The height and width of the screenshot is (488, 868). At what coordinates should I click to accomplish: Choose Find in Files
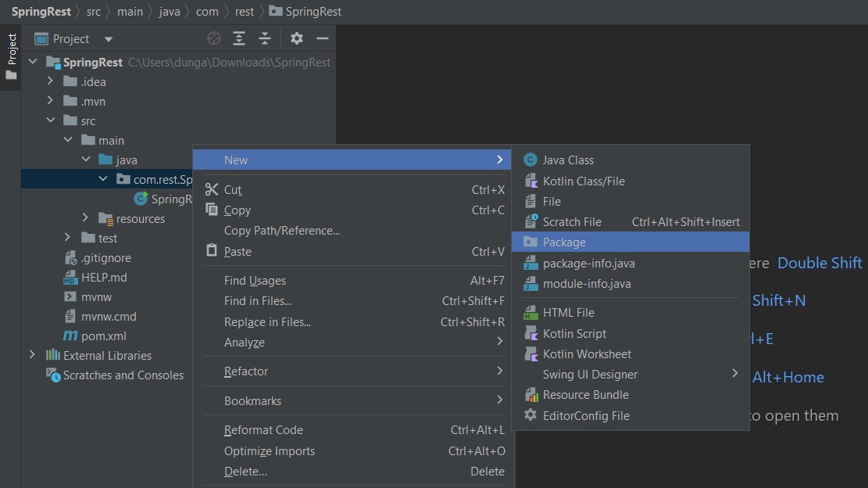(x=352, y=301)
